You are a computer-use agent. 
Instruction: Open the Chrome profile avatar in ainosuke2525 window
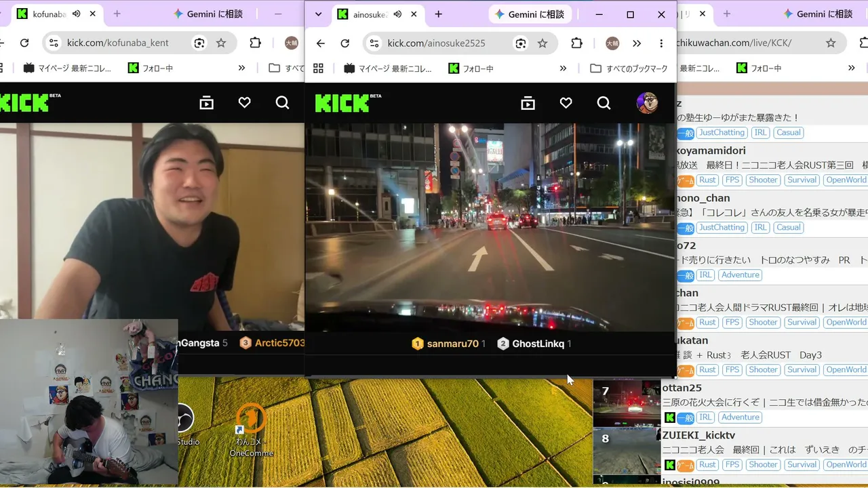612,43
